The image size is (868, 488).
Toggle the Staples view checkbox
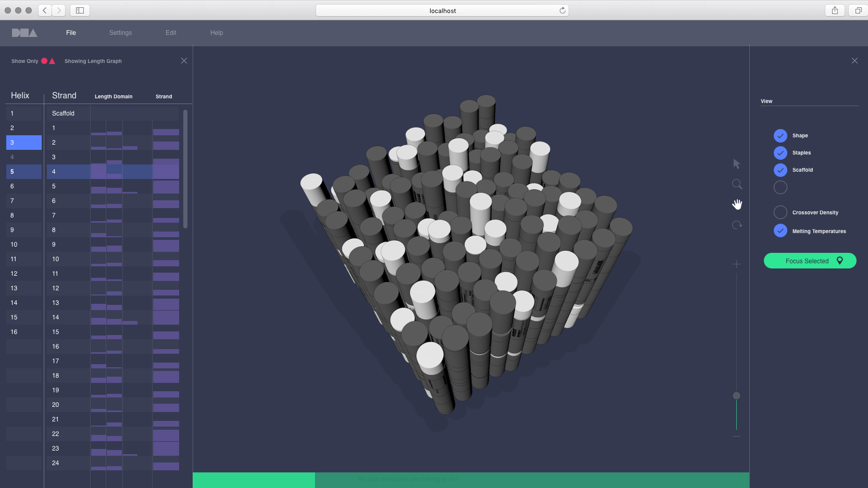780,153
